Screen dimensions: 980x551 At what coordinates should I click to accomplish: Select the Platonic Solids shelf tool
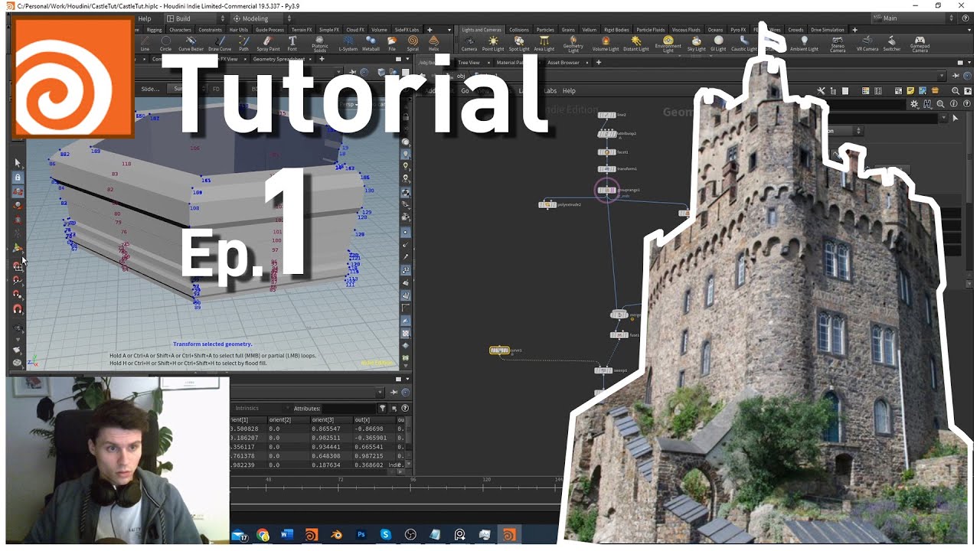[x=320, y=44]
